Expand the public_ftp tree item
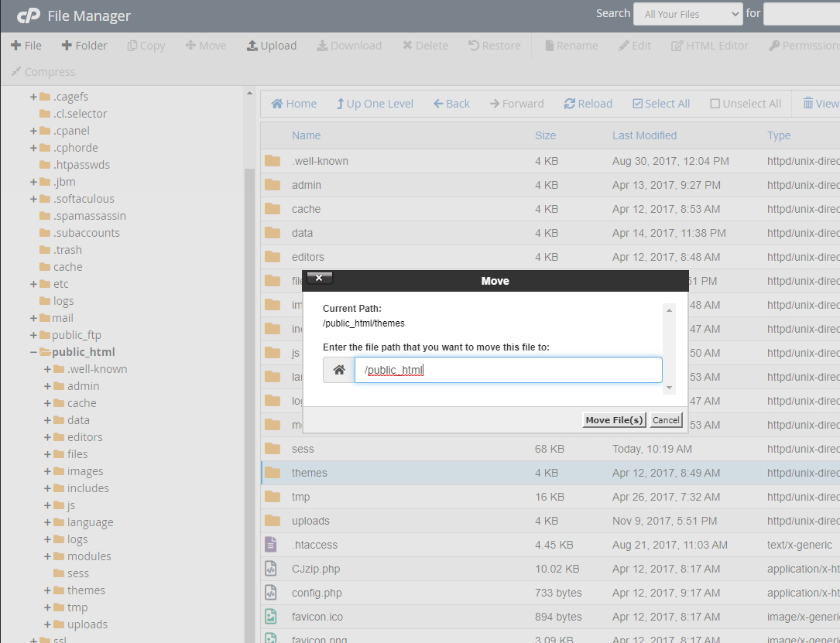Image resolution: width=840 pixels, height=643 pixels. 32,334
